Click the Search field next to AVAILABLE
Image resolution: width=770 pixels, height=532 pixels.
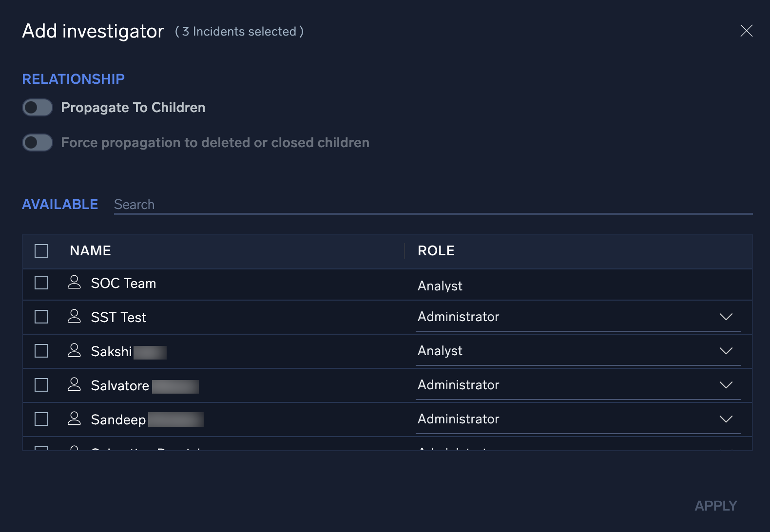[292, 204]
